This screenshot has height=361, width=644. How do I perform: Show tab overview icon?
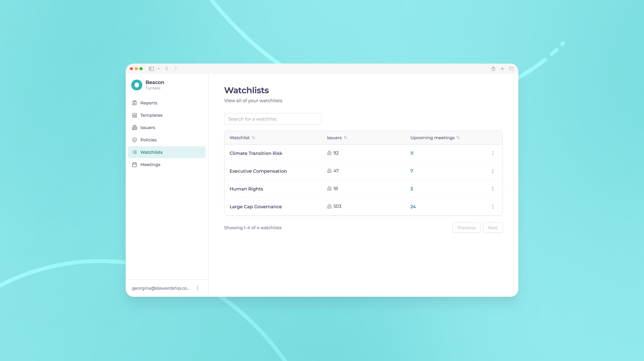(512, 69)
